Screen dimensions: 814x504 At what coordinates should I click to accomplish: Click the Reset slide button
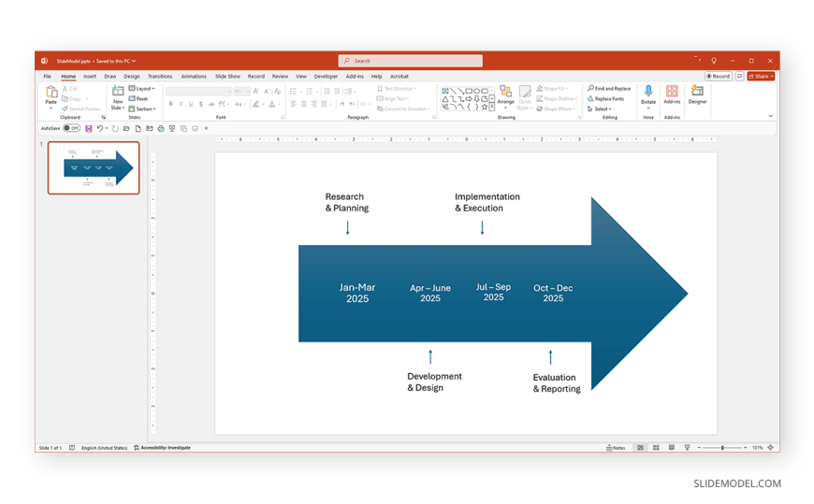(138, 98)
